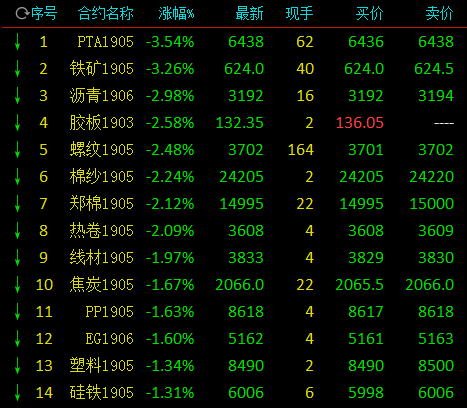Viewport: 467px width, 408px height.
Task: Sort by the 合约名称 column header
Action: [105, 14]
